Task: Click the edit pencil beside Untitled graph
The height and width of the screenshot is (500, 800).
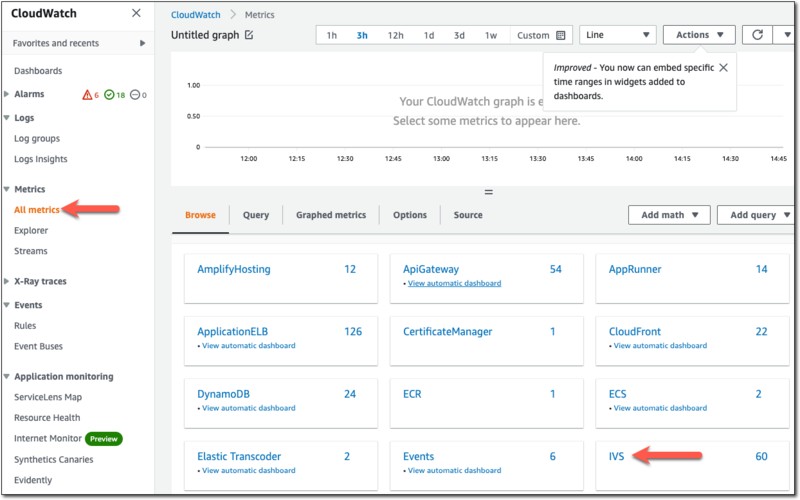Action: pyautogui.click(x=249, y=35)
